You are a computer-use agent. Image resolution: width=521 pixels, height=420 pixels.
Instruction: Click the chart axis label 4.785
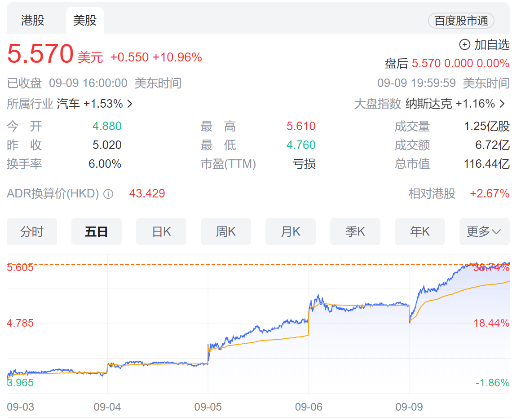(20, 323)
